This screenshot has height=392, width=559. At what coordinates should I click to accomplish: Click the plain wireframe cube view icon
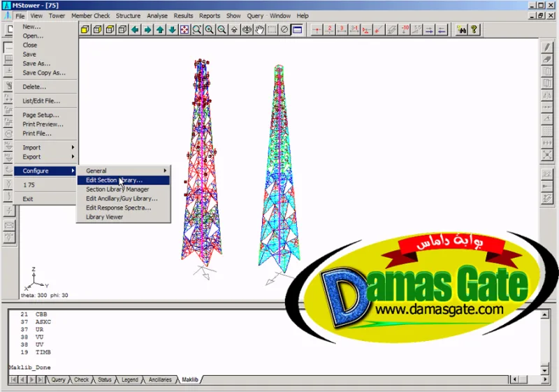click(122, 29)
